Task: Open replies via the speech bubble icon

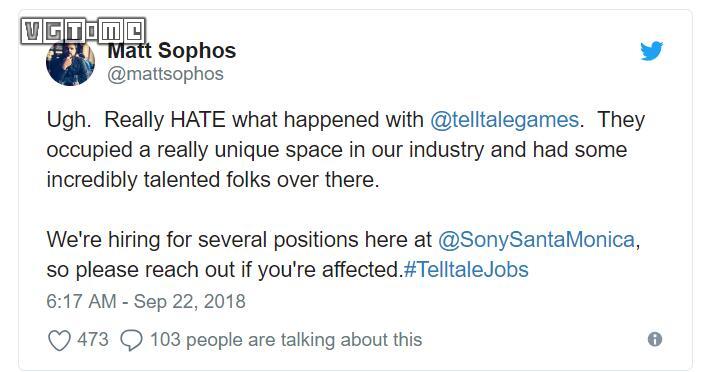Action: pos(131,340)
